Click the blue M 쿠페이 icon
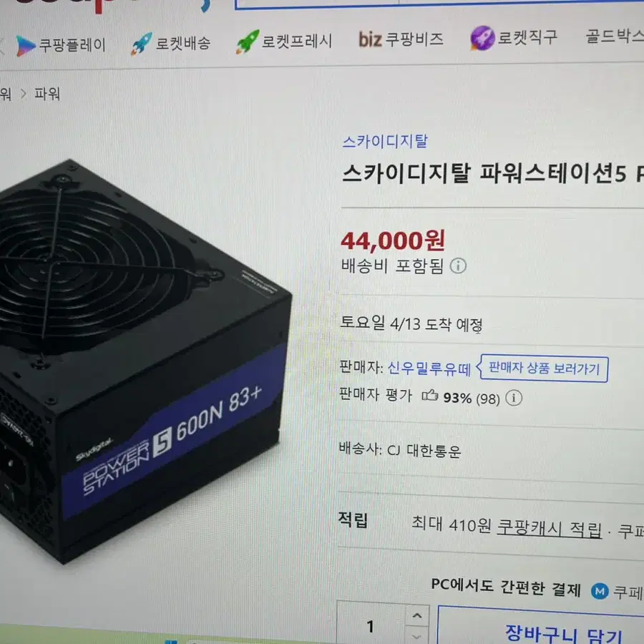This screenshot has height=644, width=644. 600,591
